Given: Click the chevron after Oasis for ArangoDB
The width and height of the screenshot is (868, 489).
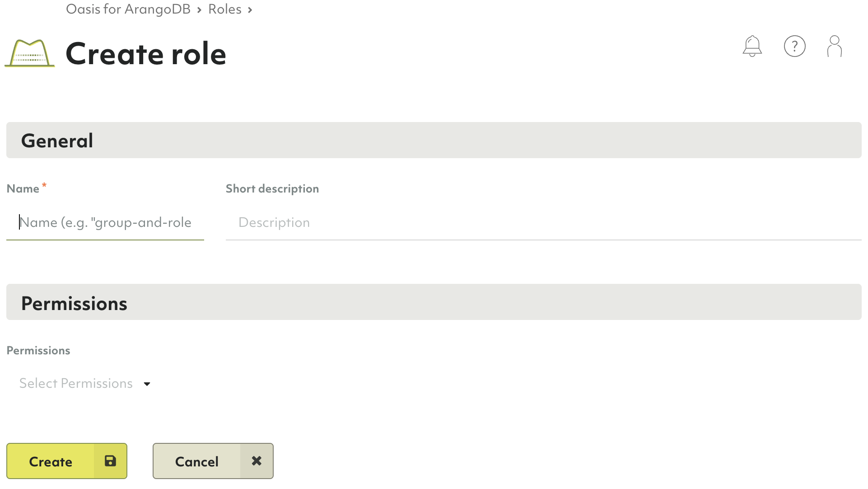Looking at the screenshot, I should point(199,9).
